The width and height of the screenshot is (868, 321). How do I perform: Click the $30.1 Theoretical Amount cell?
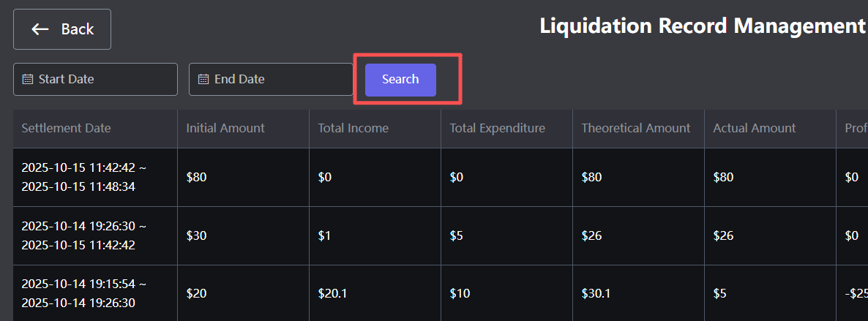click(x=596, y=294)
